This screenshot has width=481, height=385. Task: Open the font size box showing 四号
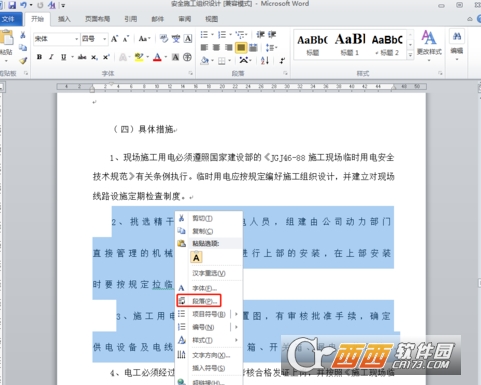(94, 39)
